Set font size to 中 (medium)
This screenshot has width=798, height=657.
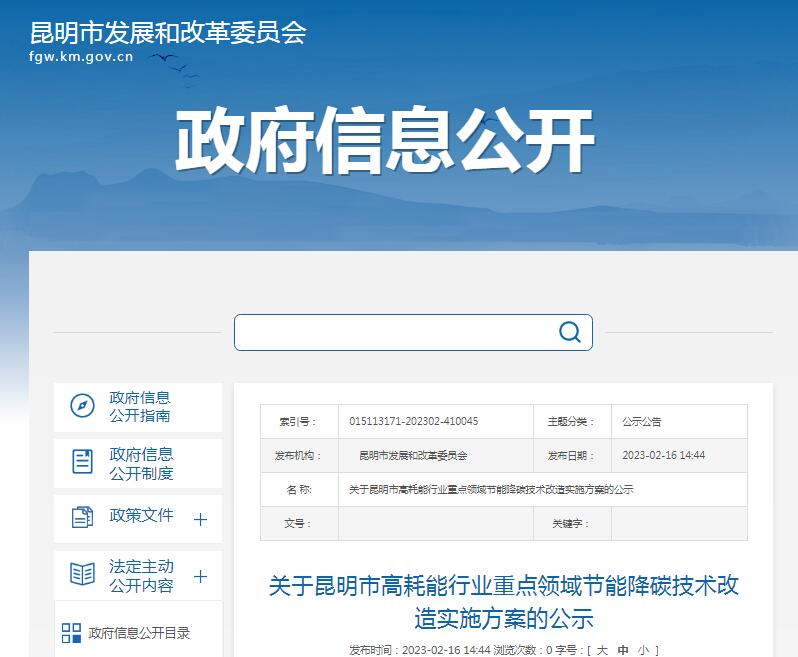pos(623,650)
